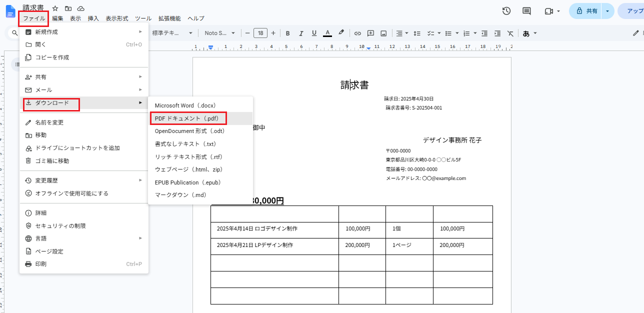The height and width of the screenshot is (313, 644).
Task: Download as マークダウン (.md)
Action: [200, 195]
